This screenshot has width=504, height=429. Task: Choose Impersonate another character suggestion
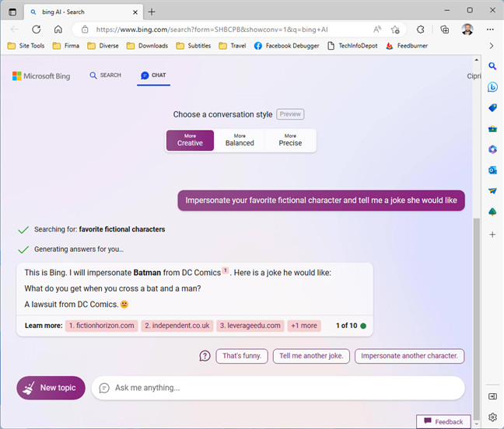point(409,356)
